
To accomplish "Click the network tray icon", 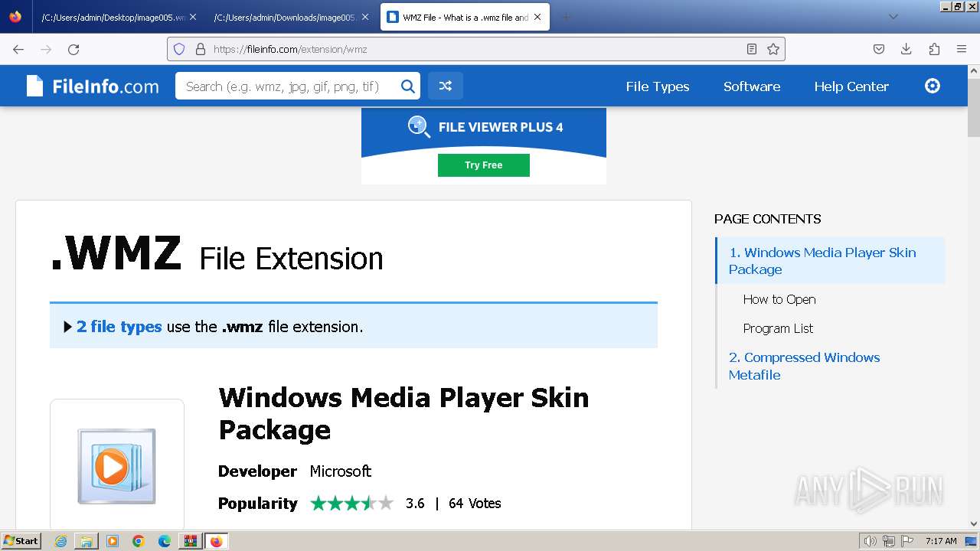I will tap(889, 541).
